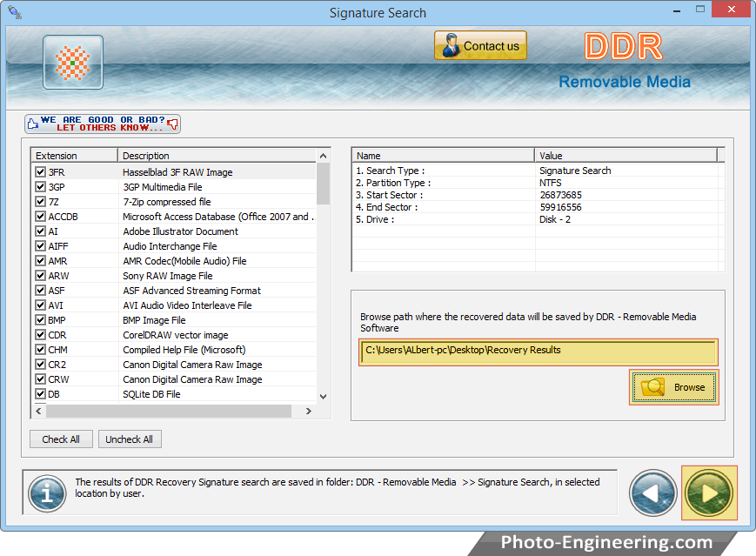Select 'Audio Interchange File' description
Image resolution: width=756 pixels, height=556 pixels.
coord(170,246)
